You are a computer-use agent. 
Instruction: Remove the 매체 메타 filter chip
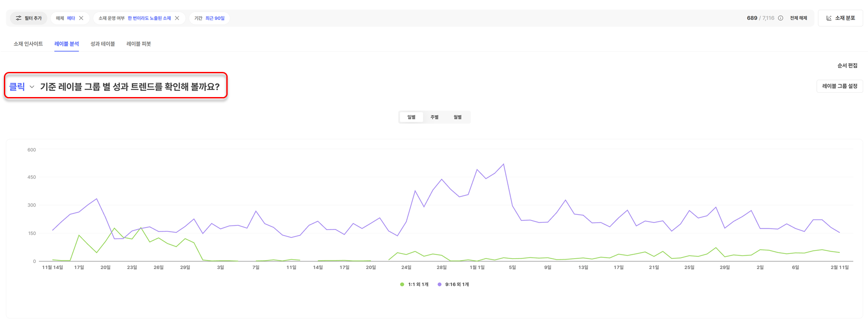[81, 18]
